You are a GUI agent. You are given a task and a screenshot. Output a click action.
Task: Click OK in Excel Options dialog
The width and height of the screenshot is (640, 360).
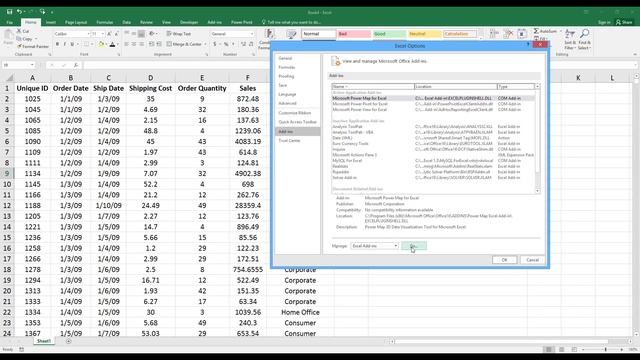pos(504,260)
